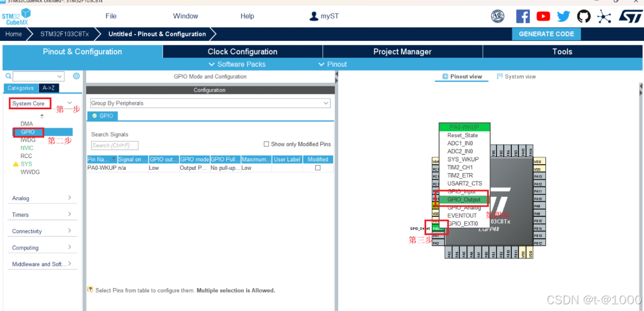This screenshot has width=644, height=311.
Task: Select IWDG in System Core list
Action: [x=28, y=140]
